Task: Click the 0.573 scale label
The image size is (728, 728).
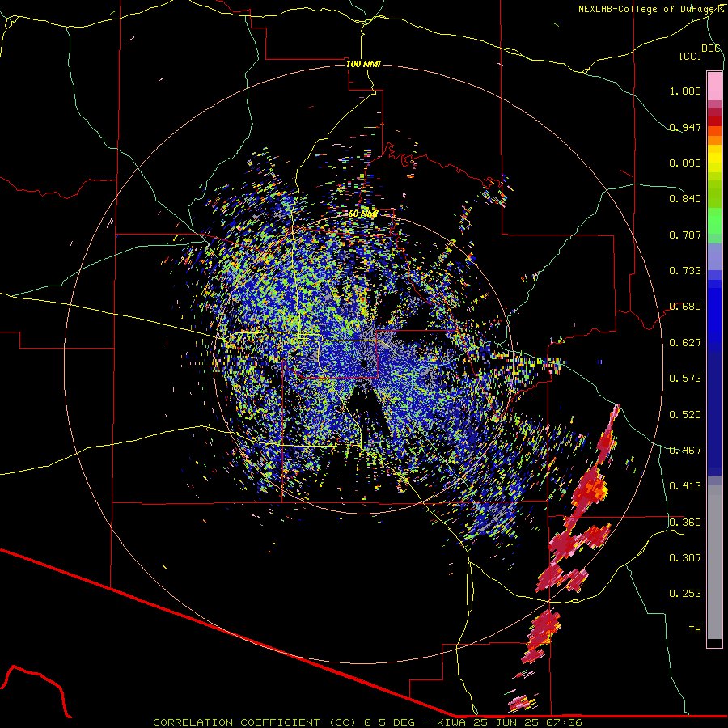Action: click(x=685, y=379)
